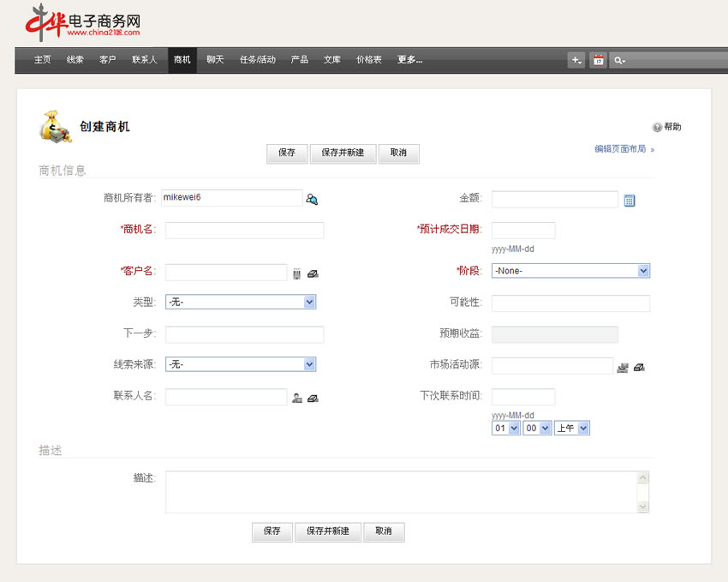This screenshot has height=582, width=728.
Task: Open owner lookup icon beside mikewei6
Action: [312, 200]
